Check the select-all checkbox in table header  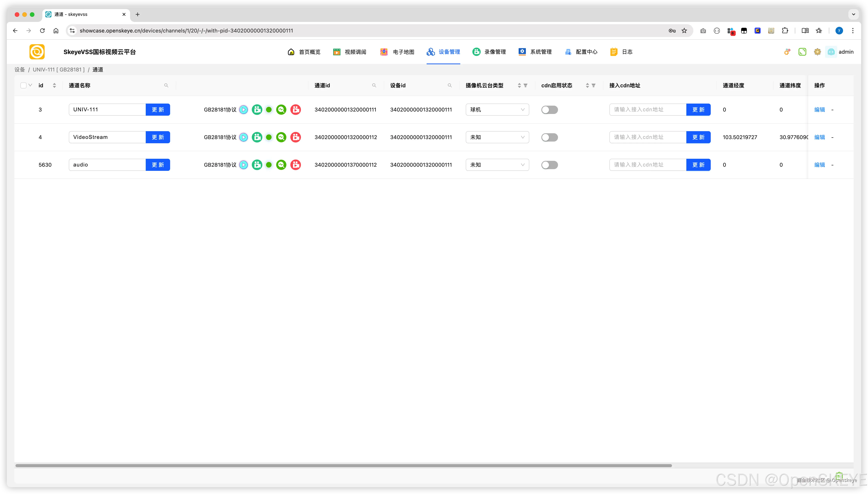[23, 85]
